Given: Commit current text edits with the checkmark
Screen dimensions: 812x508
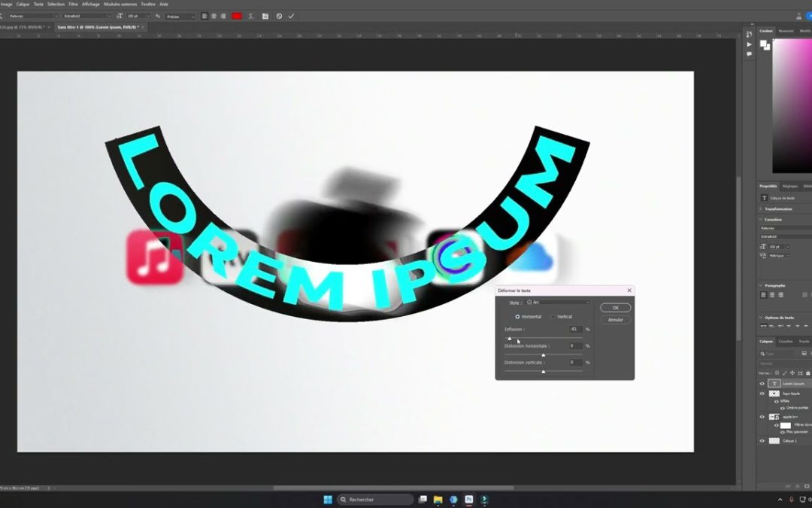Looking at the screenshot, I should pos(292,16).
